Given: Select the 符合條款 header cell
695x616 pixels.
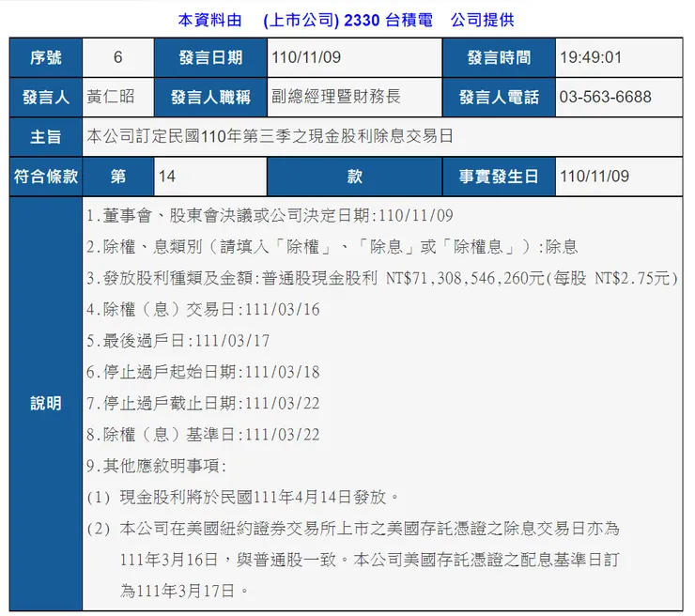Looking at the screenshot, I should pos(46,177).
